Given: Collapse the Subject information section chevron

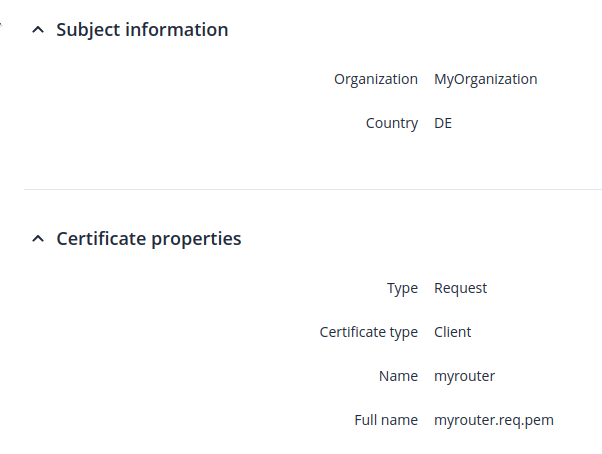Looking at the screenshot, I should [x=38, y=30].
